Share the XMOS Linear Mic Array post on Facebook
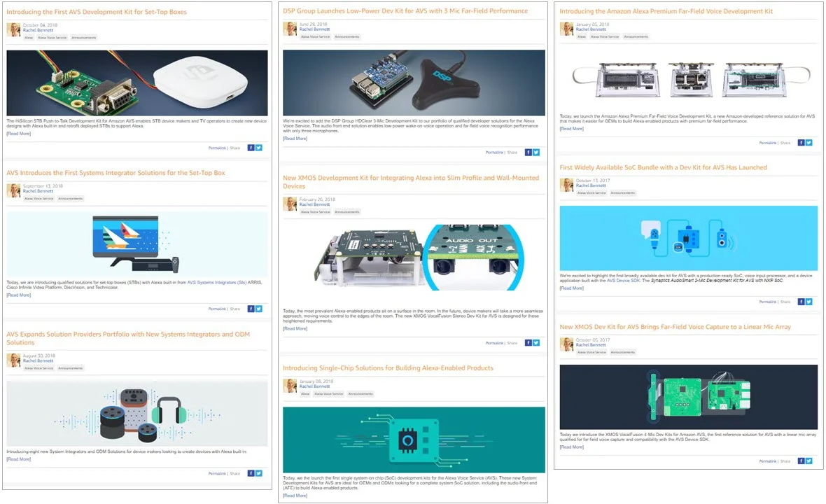The image size is (826, 504). coord(801,461)
